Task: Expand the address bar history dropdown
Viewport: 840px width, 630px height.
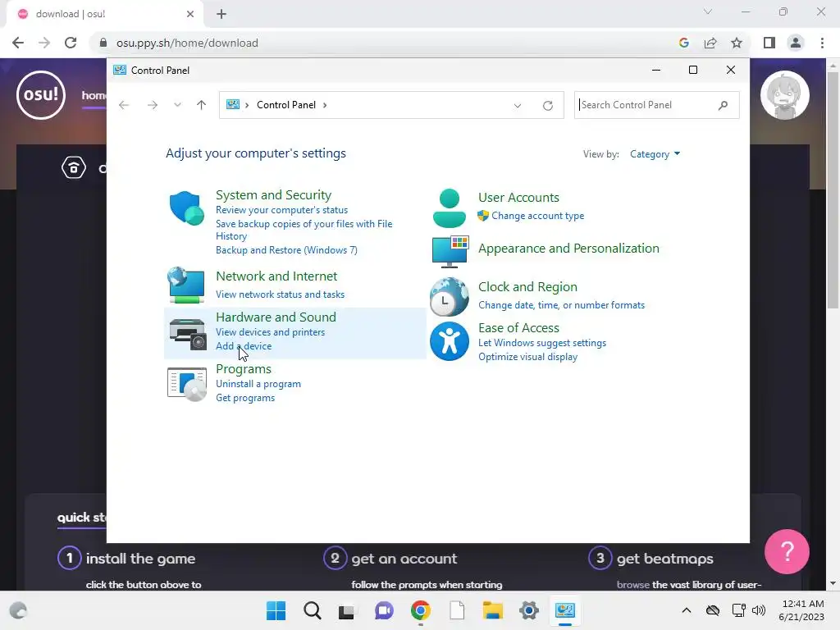Action: coord(518,106)
